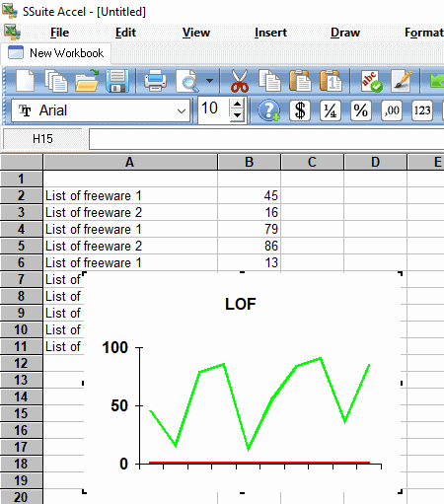Select cell A2 'List of freeware 1'
Image resolution: width=444 pixels, height=504 pixels.
pos(130,196)
